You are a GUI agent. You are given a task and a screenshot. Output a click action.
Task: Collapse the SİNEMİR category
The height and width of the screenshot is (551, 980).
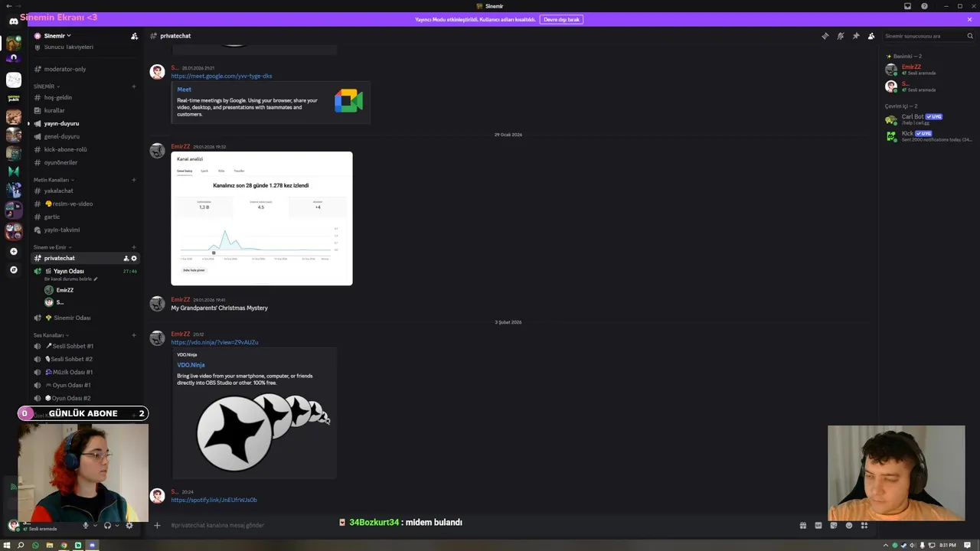pos(46,86)
